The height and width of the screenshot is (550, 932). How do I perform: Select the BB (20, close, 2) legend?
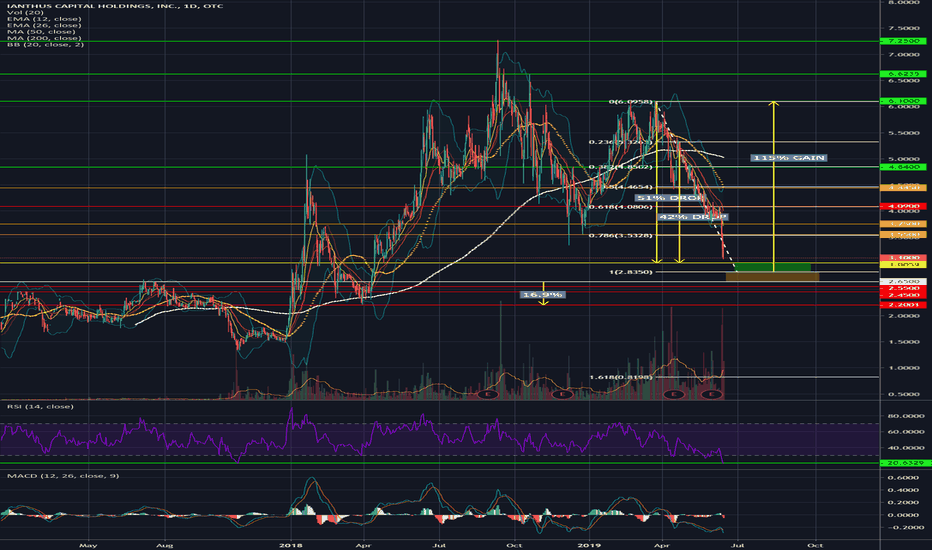point(45,45)
